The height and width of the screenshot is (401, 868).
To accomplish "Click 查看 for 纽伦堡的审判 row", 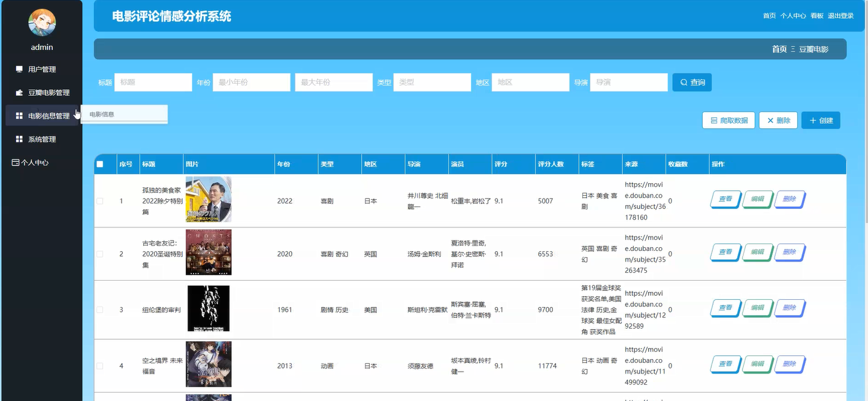I will [725, 308].
